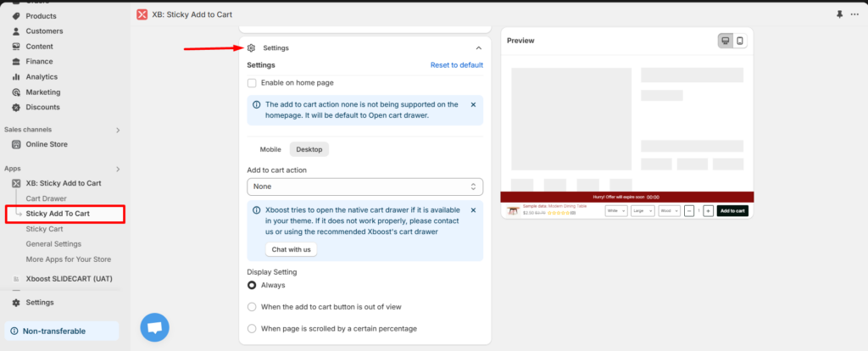This screenshot has height=351, width=868.
Task: Select 'When the add to cart button is out of view'
Action: (252, 307)
